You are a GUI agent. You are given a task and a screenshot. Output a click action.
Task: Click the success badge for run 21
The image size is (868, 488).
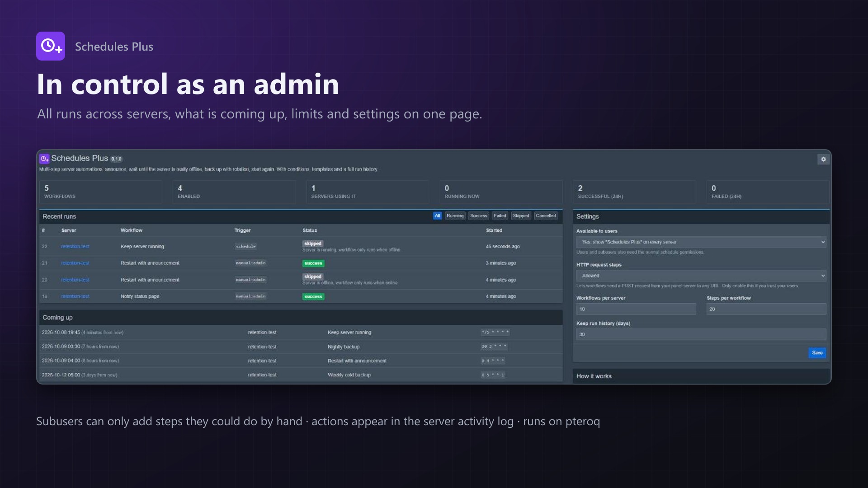pyautogui.click(x=313, y=263)
